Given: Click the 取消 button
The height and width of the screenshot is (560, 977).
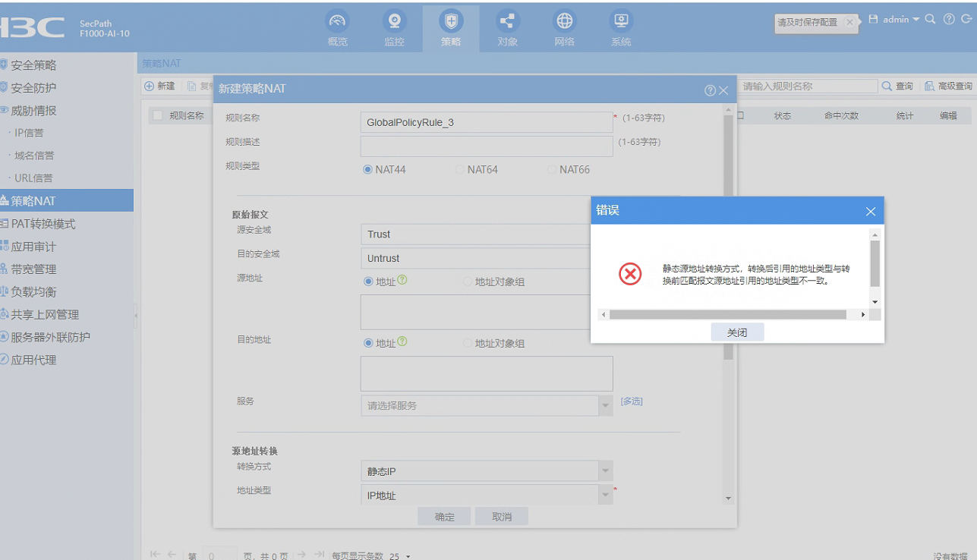Looking at the screenshot, I should 502,517.
